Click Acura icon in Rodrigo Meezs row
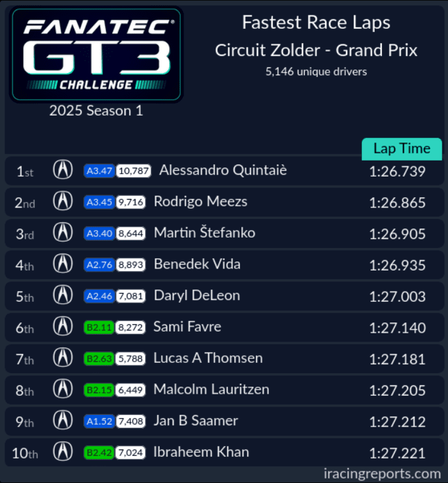448x483 pixels. click(x=63, y=201)
